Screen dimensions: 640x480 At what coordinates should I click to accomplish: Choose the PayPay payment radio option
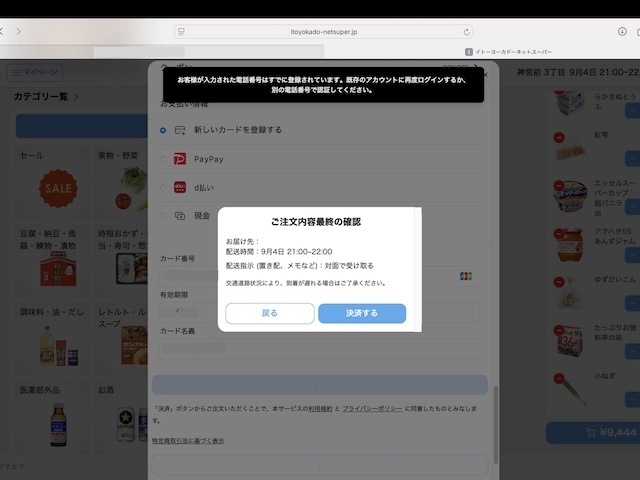click(x=163, y=159)
